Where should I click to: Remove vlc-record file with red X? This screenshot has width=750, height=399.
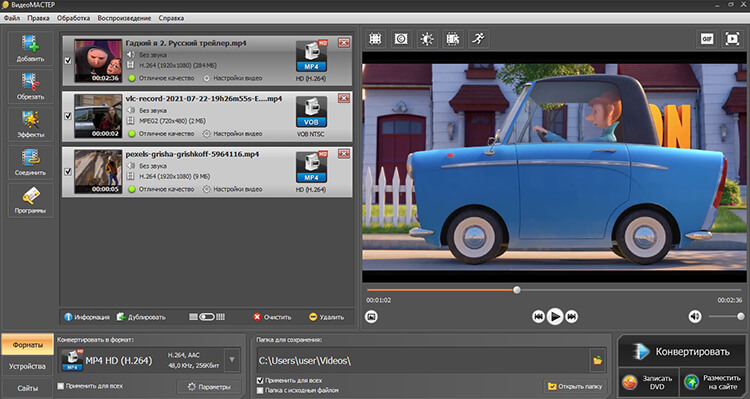pos(344,98)
